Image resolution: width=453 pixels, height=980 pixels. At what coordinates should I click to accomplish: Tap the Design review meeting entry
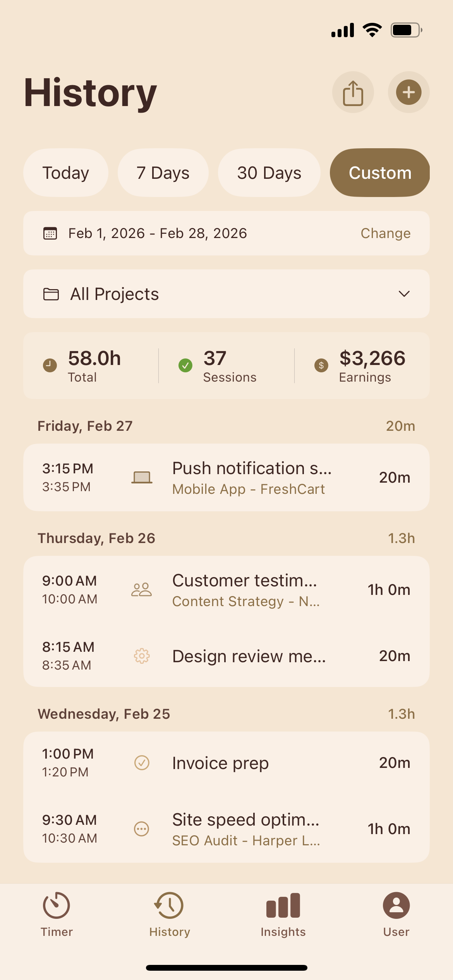(226, 656)
